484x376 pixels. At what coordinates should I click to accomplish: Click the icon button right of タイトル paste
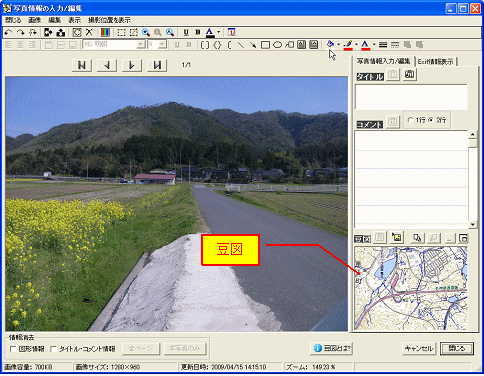pos(410,74)
